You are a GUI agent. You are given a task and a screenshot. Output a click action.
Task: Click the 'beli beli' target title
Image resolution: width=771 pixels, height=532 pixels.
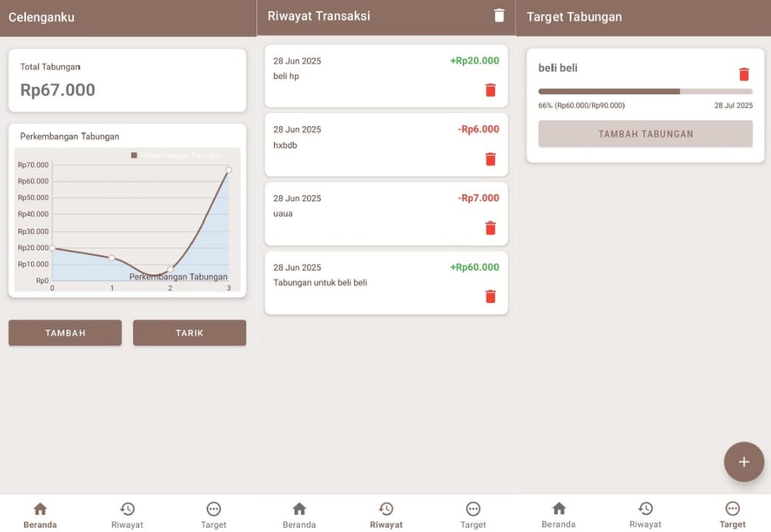click(x=557, y=68)
